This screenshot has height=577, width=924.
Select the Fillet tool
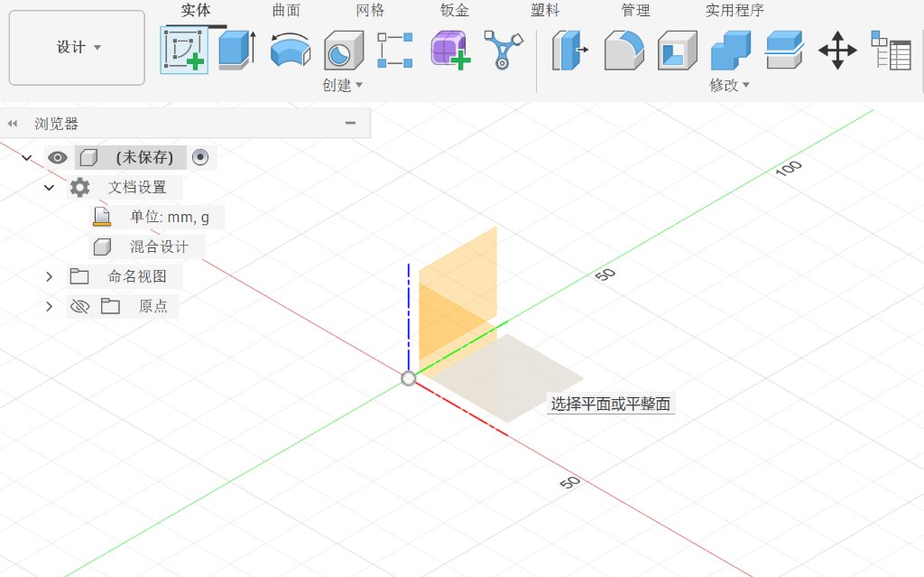tap(623, 51)
